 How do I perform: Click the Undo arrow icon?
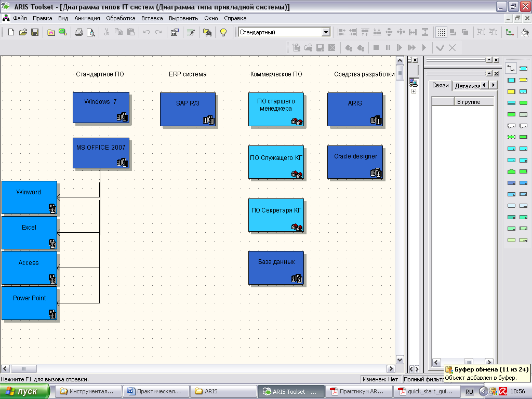(x=146, y=32)
